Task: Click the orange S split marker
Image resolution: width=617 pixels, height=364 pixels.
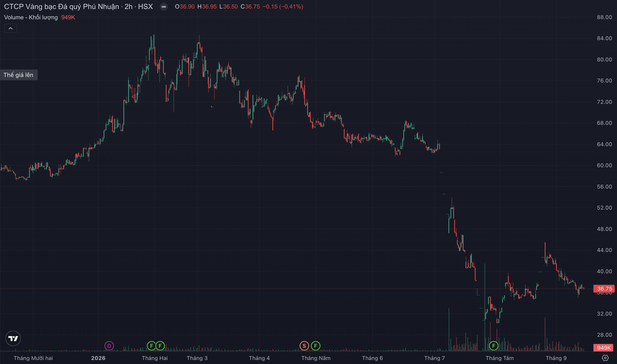Action: [x=304, y=346]
